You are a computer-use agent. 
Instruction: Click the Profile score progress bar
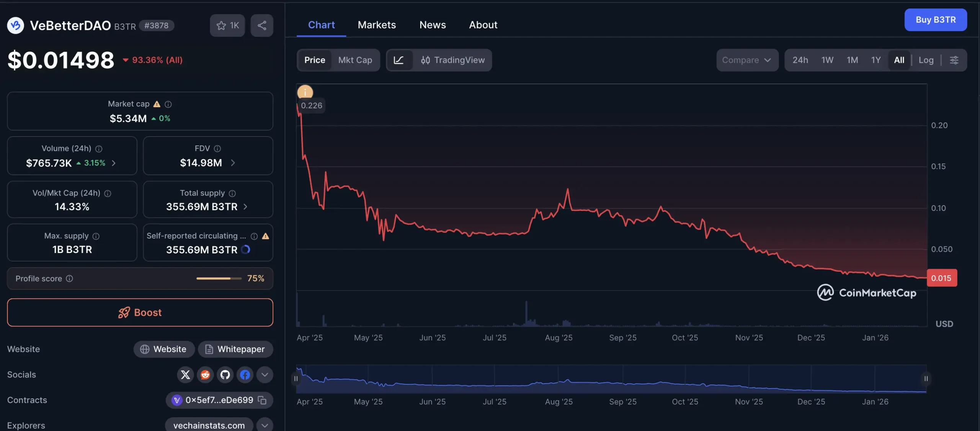(x=219, y=278)
